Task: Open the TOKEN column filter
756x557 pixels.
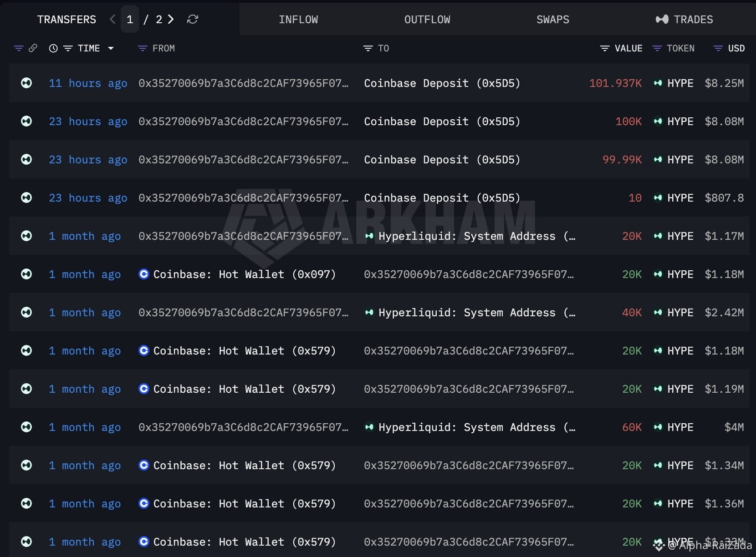Action: 657,48
